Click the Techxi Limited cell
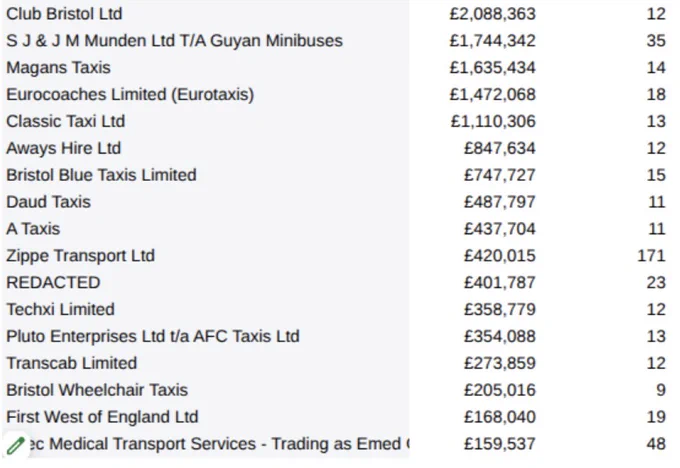The width and height of the screenshot is (680, 468). [60, 310]
